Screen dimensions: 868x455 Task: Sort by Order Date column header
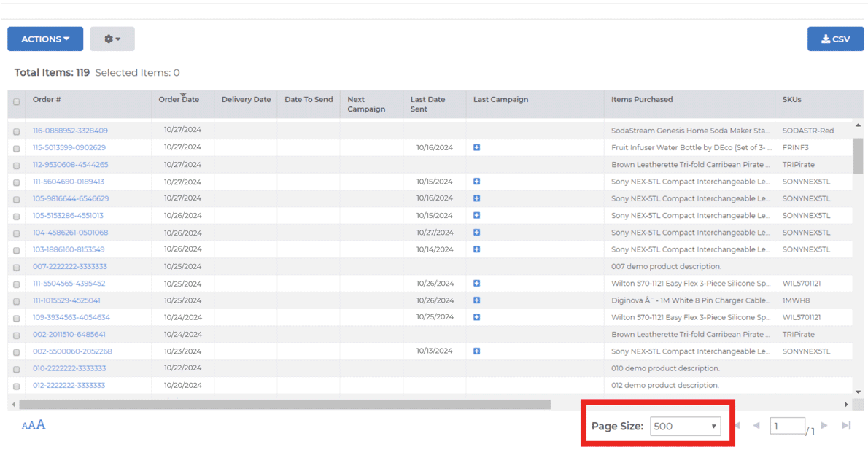[179, 100]
